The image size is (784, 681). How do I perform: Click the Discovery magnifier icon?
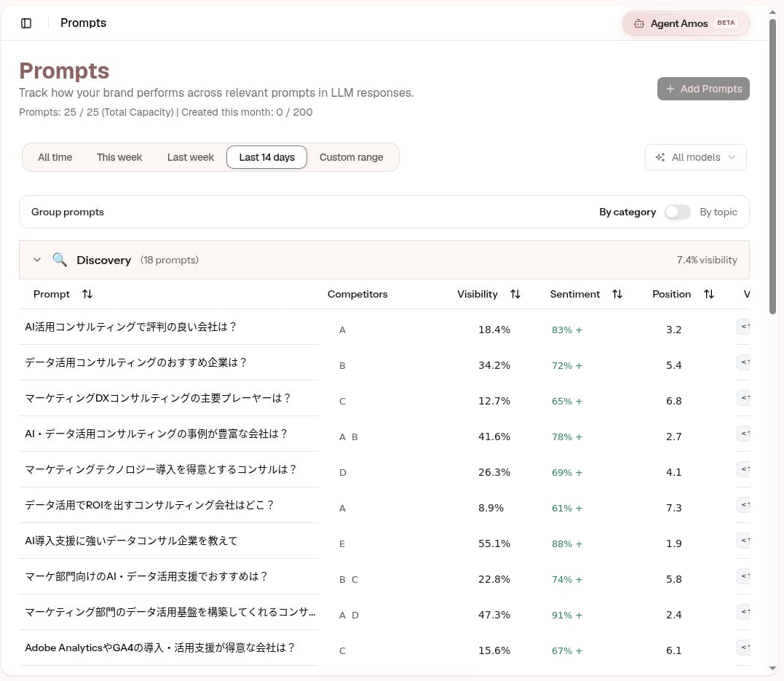point(60,260)
